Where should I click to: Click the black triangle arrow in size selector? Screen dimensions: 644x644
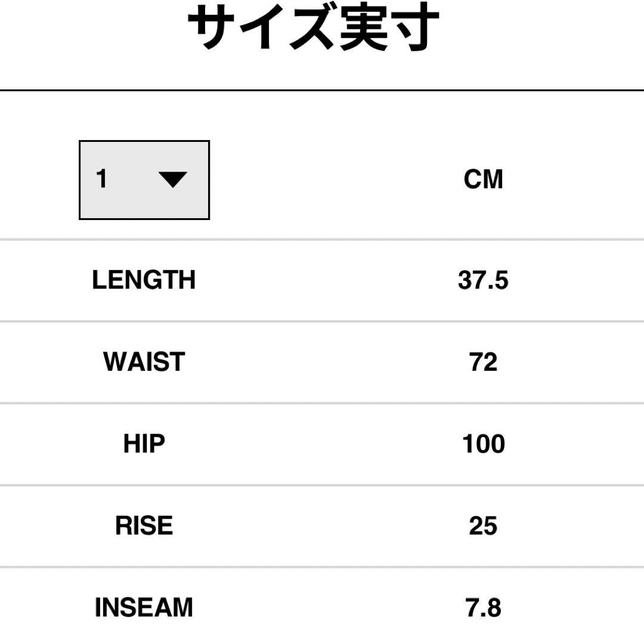coord(173,179)
